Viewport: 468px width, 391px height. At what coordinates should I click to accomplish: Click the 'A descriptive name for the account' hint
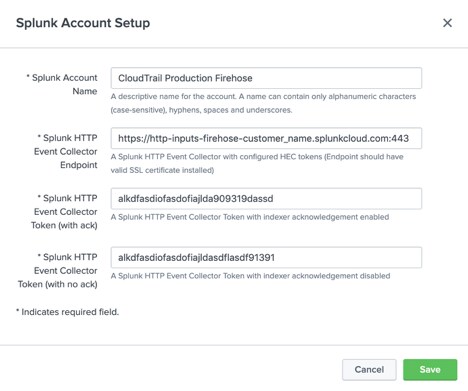(x=263, y=103)
